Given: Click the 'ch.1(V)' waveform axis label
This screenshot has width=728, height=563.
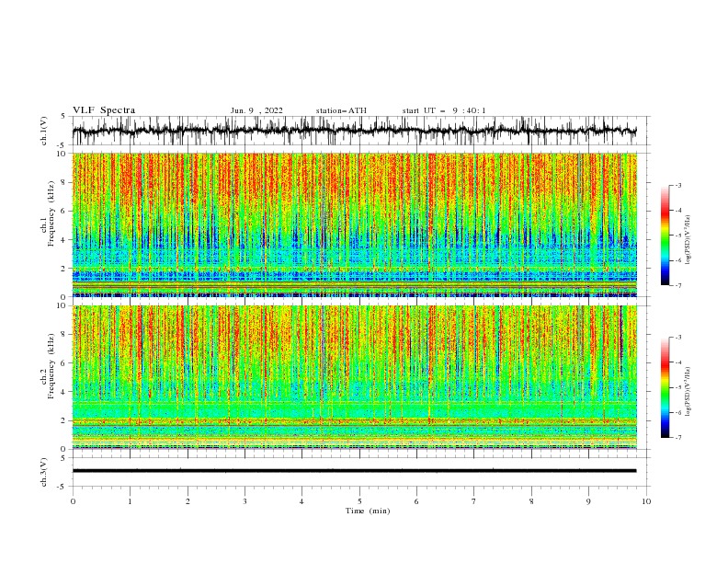Looking at the screenshot, I should (44, 131).
